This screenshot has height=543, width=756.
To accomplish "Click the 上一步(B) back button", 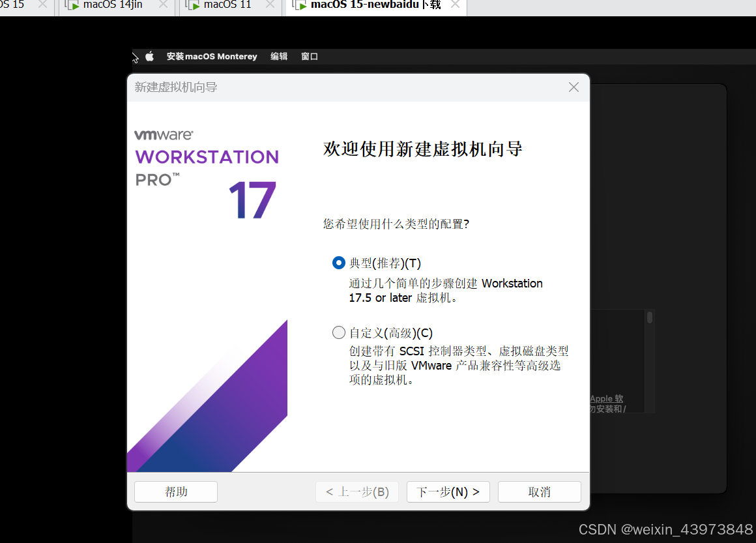I will (357, 492).
